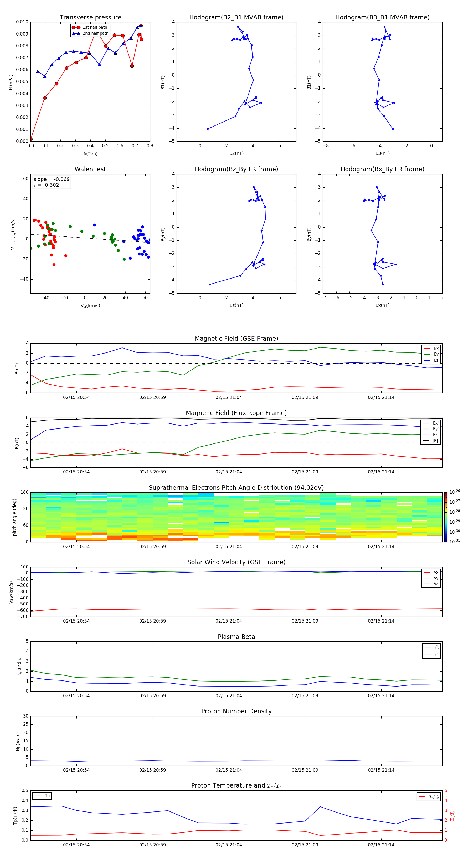Click the Bx By Bz legend in GSE magnetic field plot
This screenshot has width=473, height=868.
[x=431, y=354]
